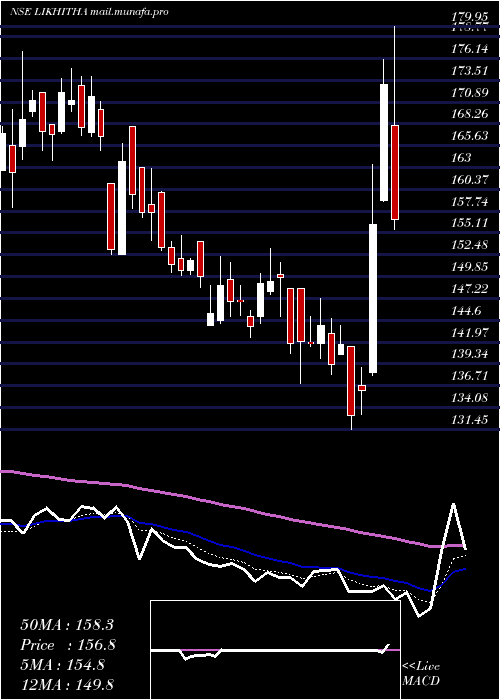Click inside the MACD inset chart box
The image size is (500, 700).
click(x=275, y=650)
